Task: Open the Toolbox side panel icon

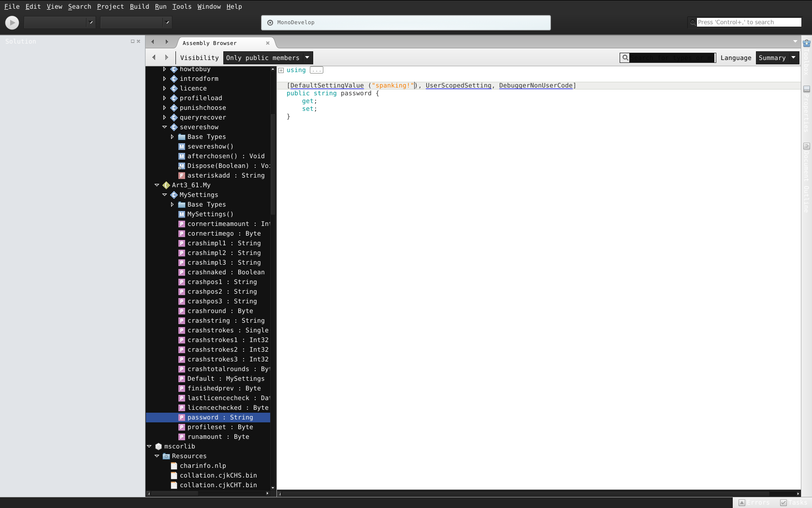Action: (x=807, y=43)
